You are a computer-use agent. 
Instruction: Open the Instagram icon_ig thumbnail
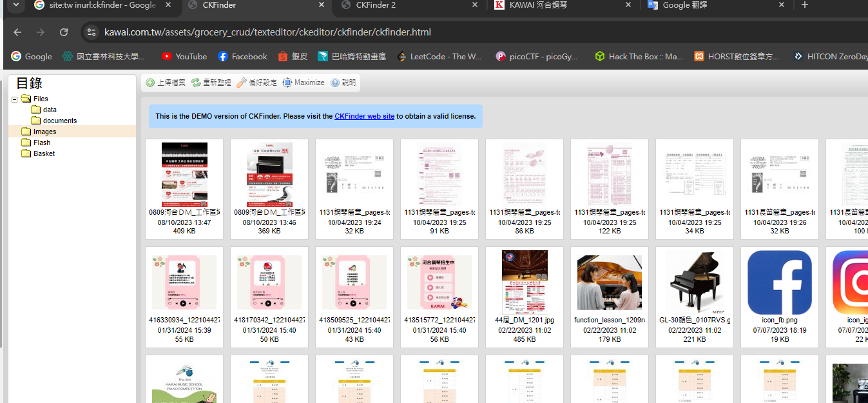click(850, 282)
